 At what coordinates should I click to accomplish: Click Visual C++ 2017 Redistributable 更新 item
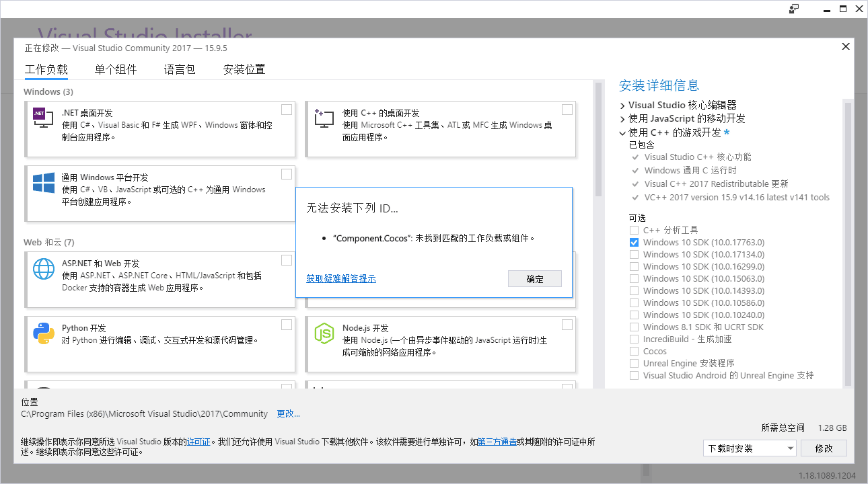(x=716, y=184)
